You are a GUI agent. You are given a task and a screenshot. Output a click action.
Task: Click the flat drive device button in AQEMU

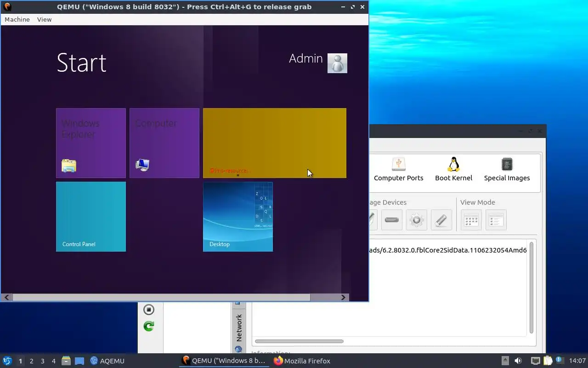point(392,220)
